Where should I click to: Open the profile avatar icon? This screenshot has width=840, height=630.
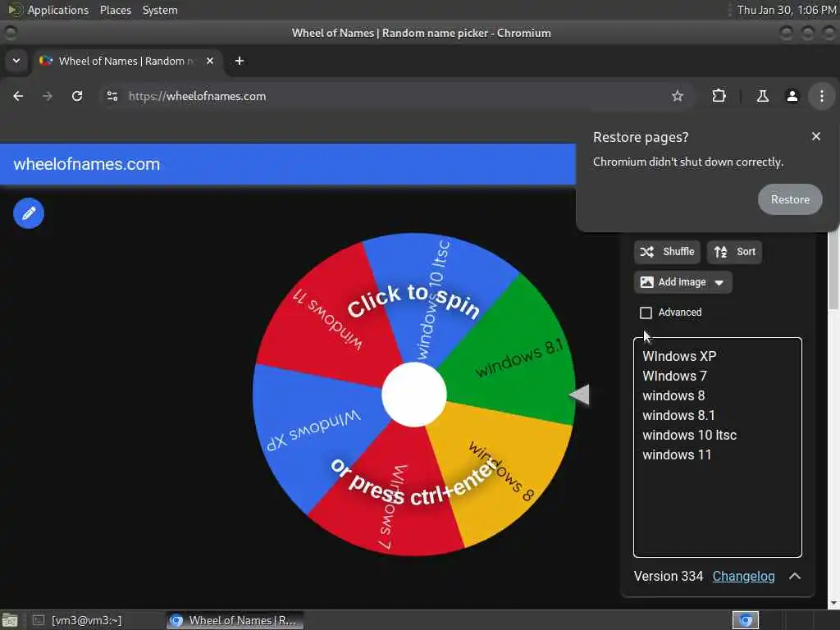(x=792, y=96)
